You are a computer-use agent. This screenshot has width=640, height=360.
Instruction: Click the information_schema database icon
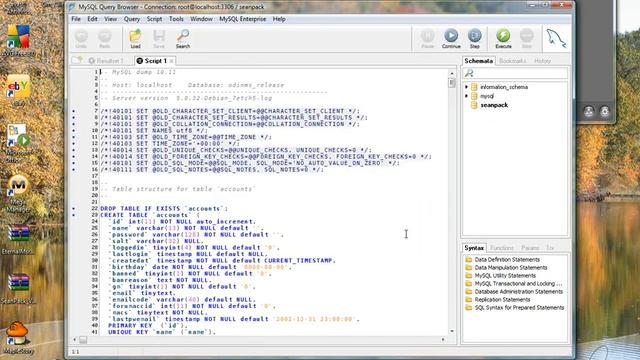point(474,87)
